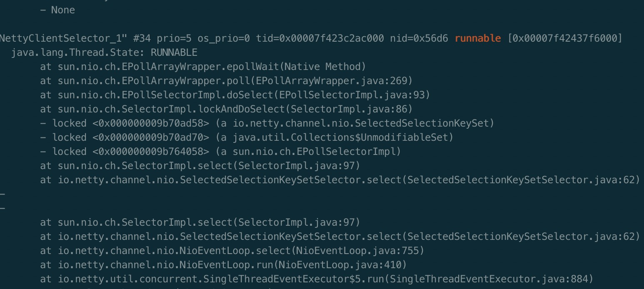Click the [0x00007f42437f6000] address
The height and width of the screenshot is (289, 644).
point(565,38)
